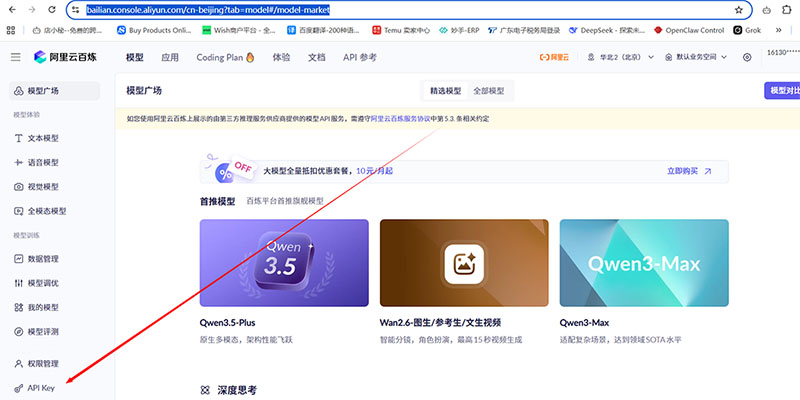Click the Wan2.6-图生/参考生/文生视频 title
Image resolution: width=800 pixels, height=400 pixels.
[440, 323]
